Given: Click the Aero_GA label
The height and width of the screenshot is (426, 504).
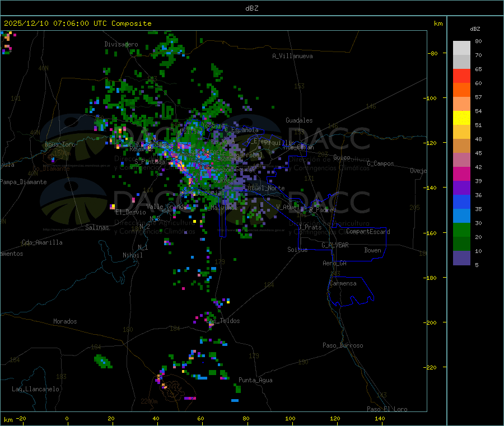Looking at the screenshot, I should coord(335,263).
